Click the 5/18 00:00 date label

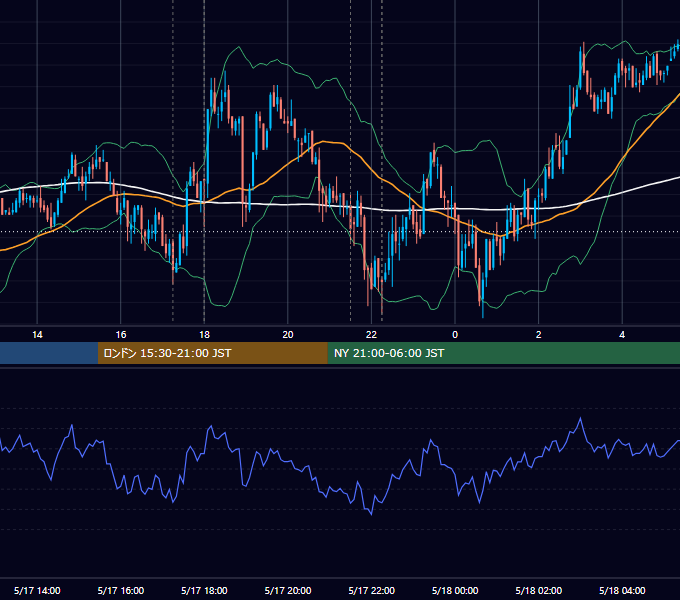(455, 590)
